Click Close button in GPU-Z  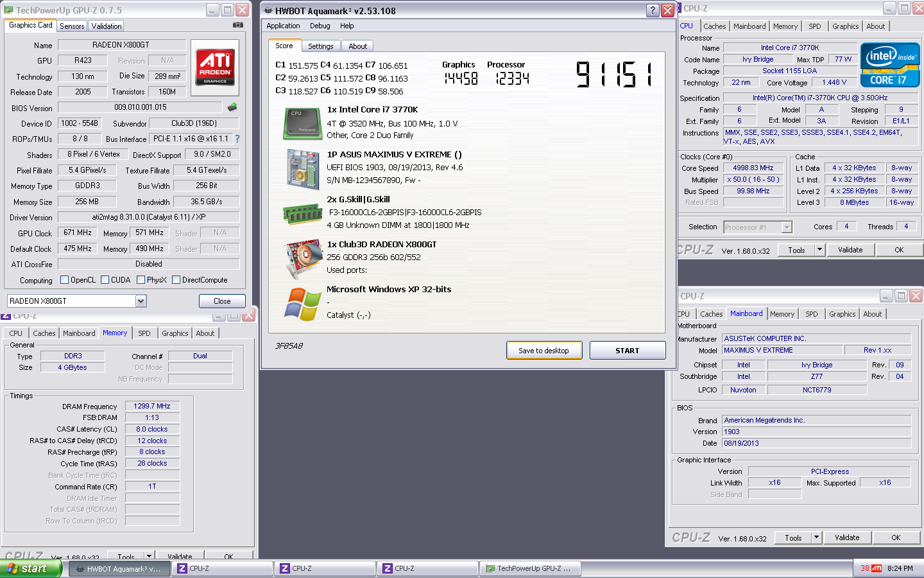coord(222,301)
